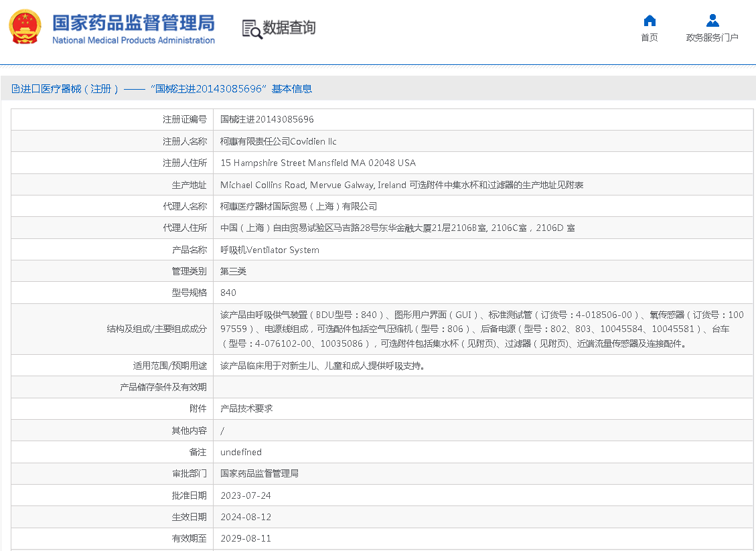Select the expiry date 2029-08-11
The height and width of the screenshot is (551, 756).
245,538
